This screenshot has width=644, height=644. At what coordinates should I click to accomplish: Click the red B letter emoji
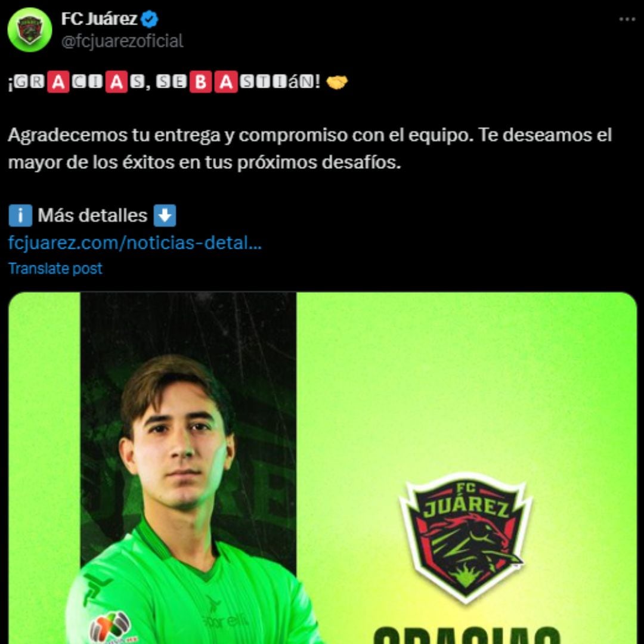coord(200,82)
